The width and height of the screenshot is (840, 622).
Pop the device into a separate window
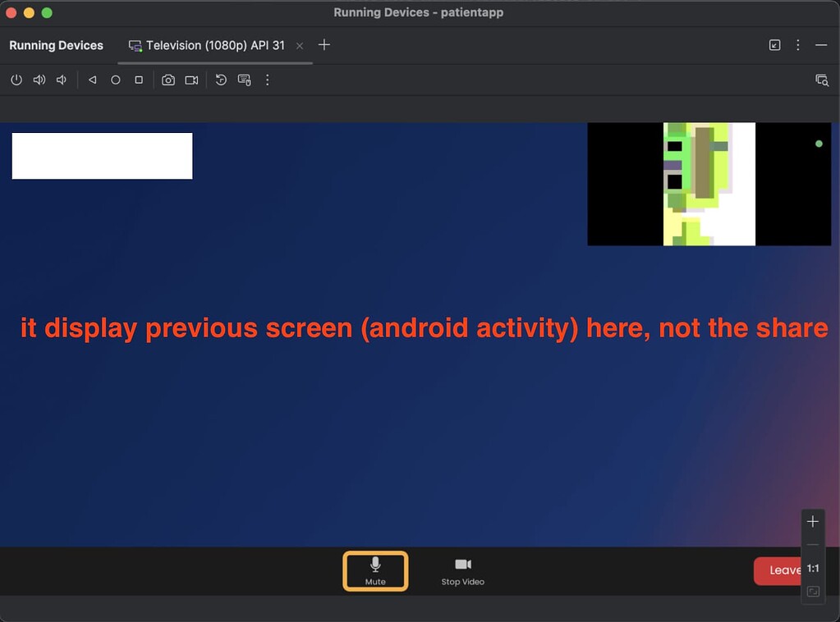pyautogui.click(x=773, y=45)
